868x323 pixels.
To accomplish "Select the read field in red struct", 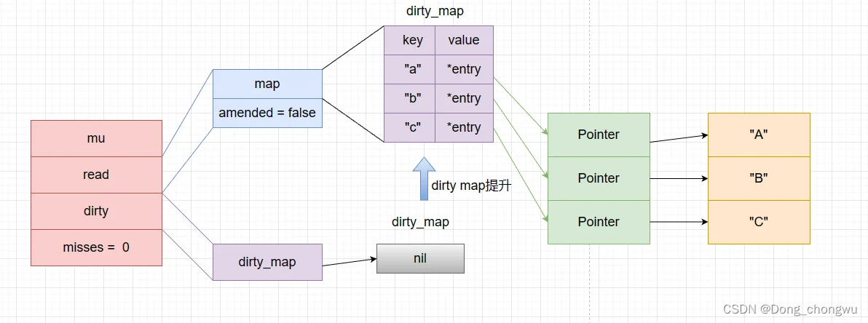I will point(96,175).
